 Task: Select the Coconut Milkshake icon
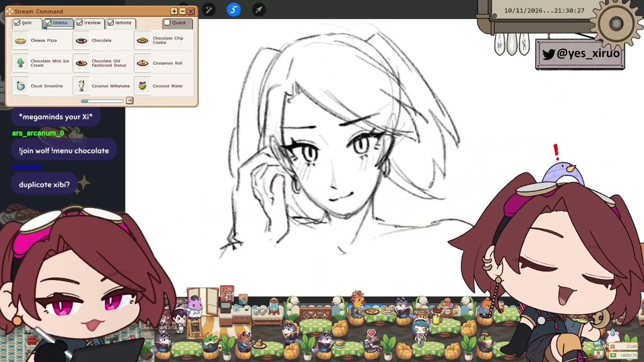click(x=82, y=86)
